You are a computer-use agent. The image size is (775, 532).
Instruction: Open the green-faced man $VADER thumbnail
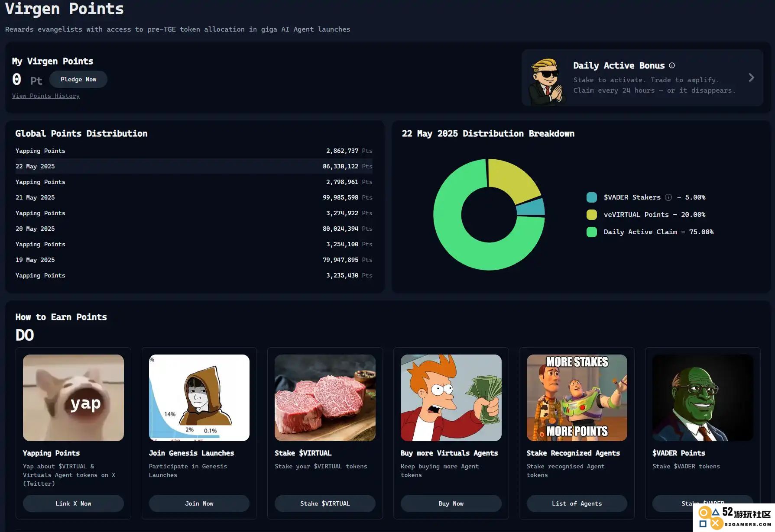[x=703, y=398]
